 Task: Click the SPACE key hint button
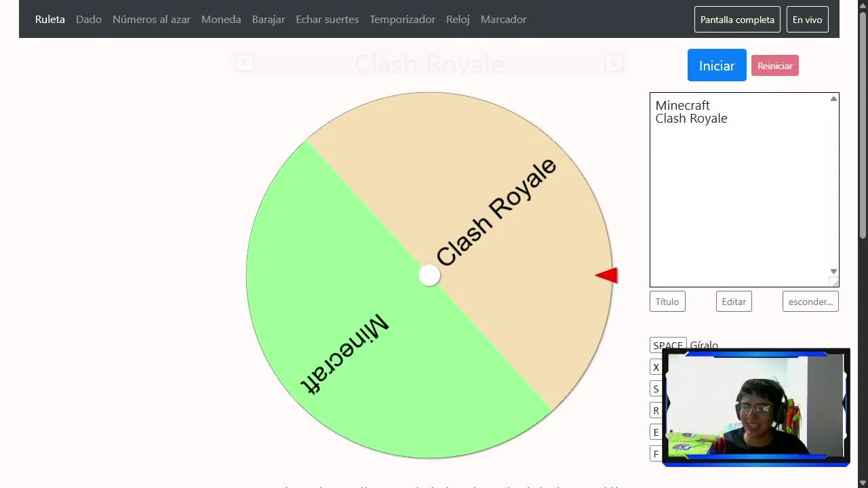(x=668, y=346)
